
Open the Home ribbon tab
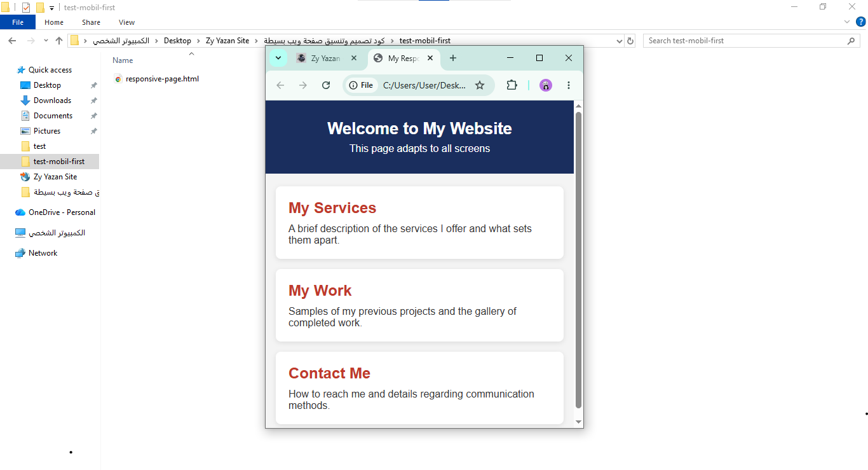tap(54, 22)
